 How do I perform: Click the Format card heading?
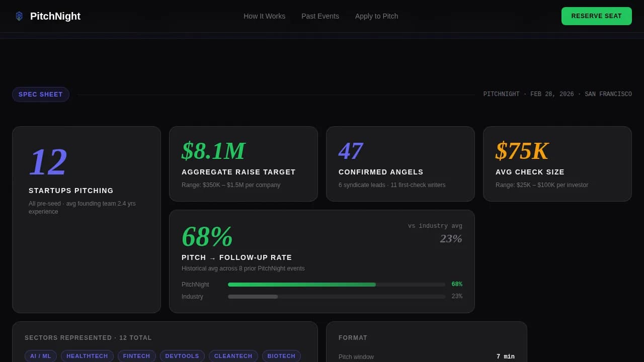[x=353, y=338]
